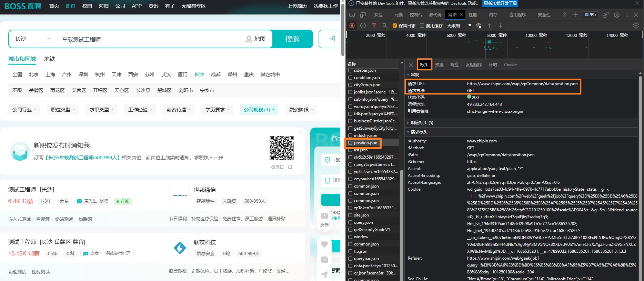Open the 公司规模 (1) filter dropdown
This screenshot has height=281, width=644.
pyautogui.click(x=259, y=110)
